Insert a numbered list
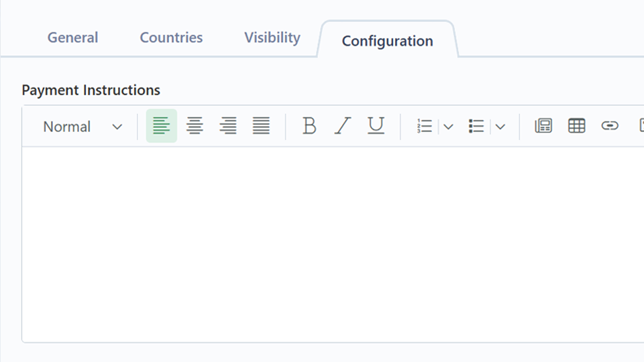 pos(424,126)
